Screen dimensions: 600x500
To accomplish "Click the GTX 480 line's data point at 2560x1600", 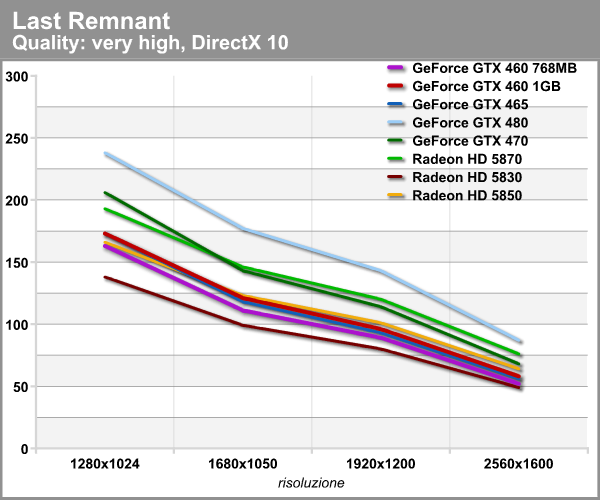I will 519,341.
